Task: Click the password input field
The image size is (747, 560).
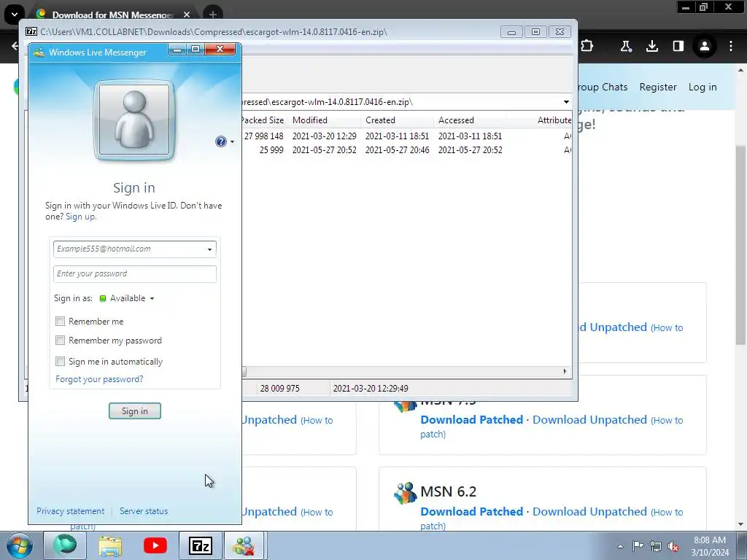Action: [x=135, y=274]
